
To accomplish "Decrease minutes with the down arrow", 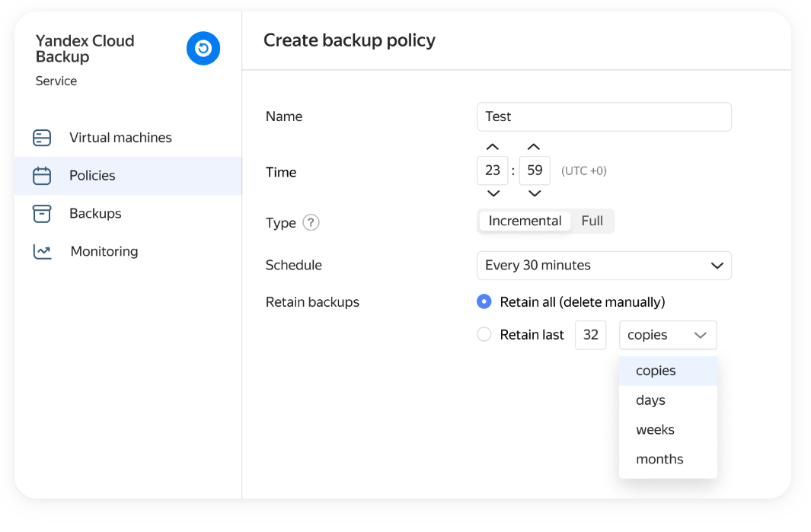I will pos(535,193).
